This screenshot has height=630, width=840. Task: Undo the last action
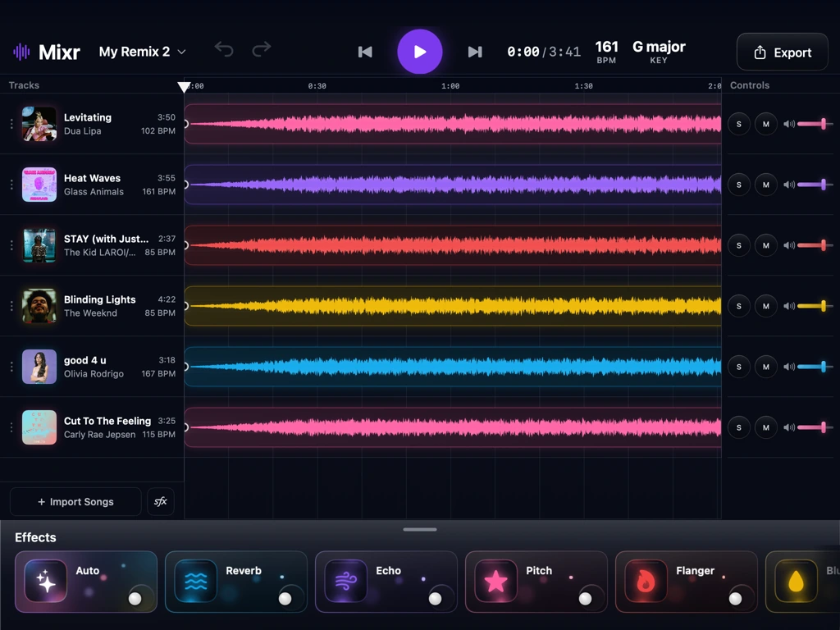[224, 49]
